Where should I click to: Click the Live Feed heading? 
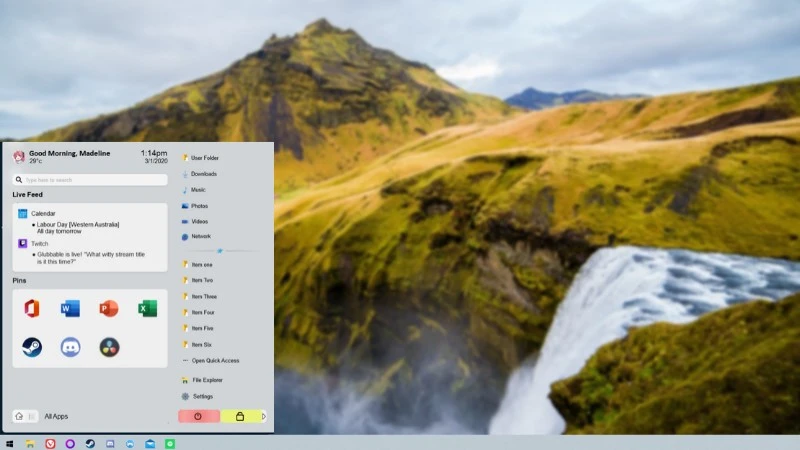(x=28, y=194)
